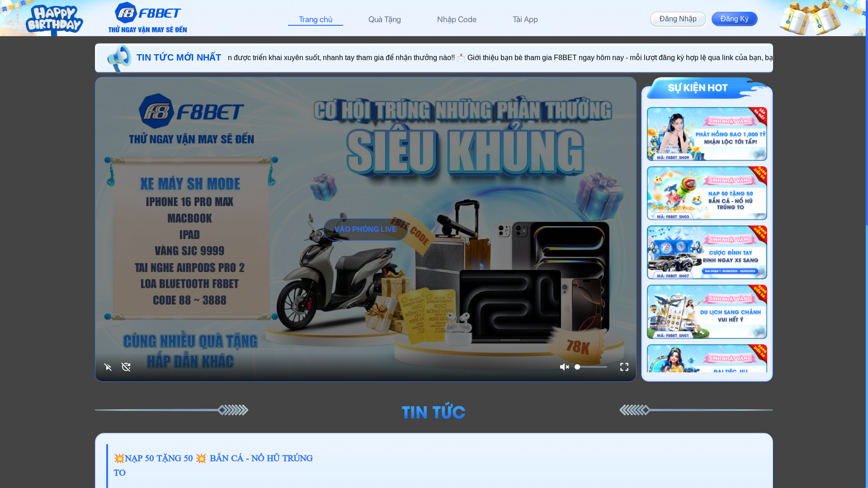
Task: Click VÀO PHÒNG LIVE button
Action: 366,230
